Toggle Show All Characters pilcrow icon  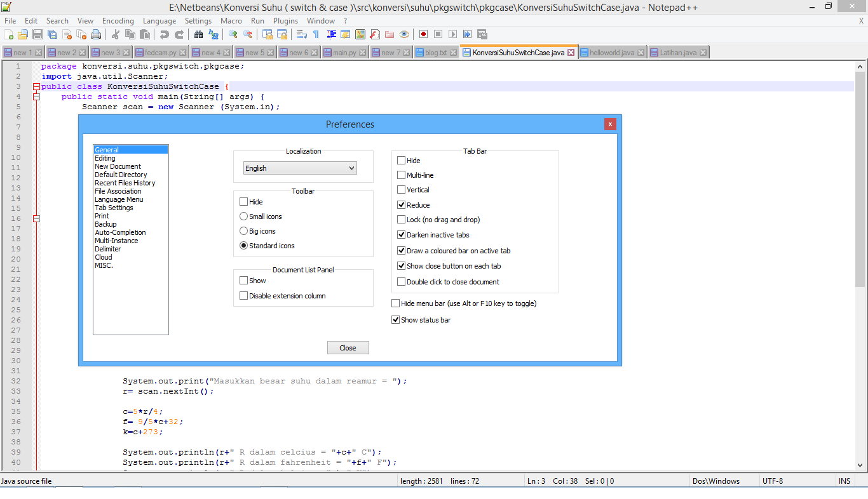[316, 34]
